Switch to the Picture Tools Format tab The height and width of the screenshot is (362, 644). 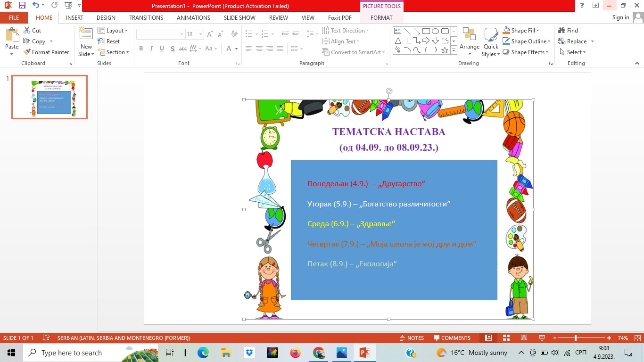coord(381,18)
